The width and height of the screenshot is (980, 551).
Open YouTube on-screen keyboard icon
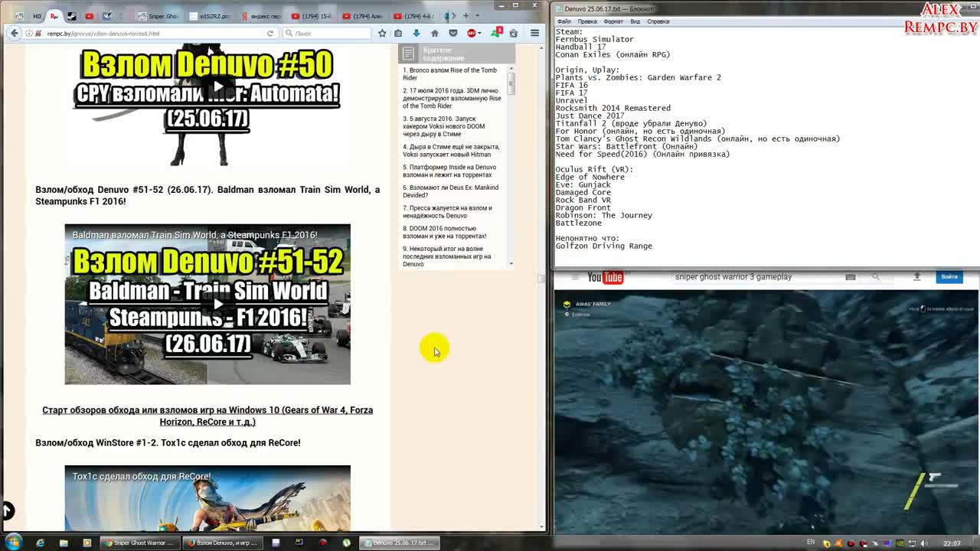pyautogui.click(x=850, y=277)
